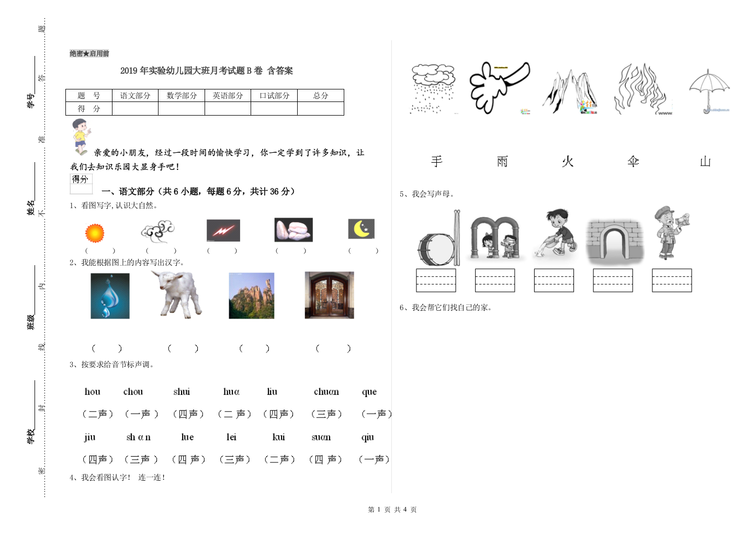Click the 学校 label in left margin
The height and width of the screenshot is (533, 756).
pyautogui.click(x=31, y=436)
